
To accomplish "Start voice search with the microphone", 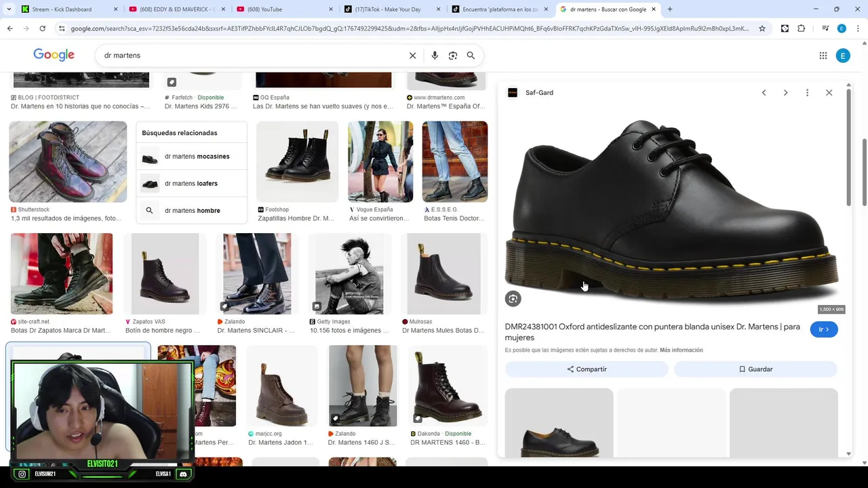I will click(435, 56).
